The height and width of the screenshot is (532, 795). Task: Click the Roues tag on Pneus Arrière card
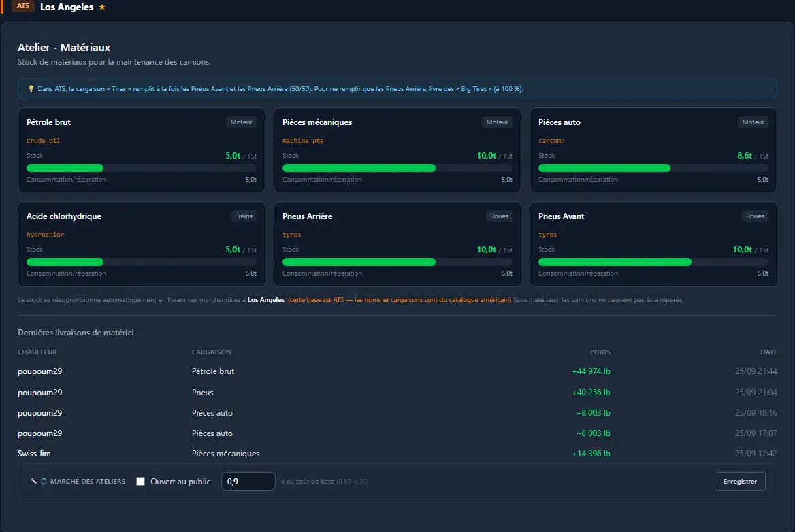click(499, 216)
